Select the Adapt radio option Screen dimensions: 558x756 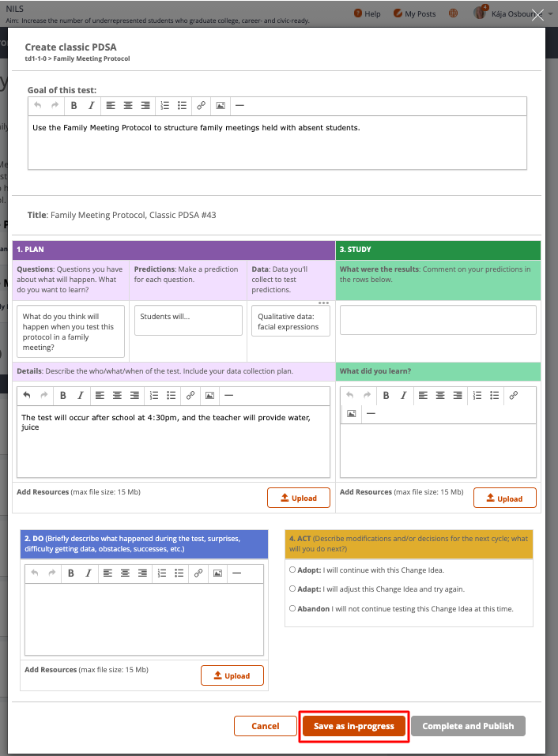[x=292, y=589]
